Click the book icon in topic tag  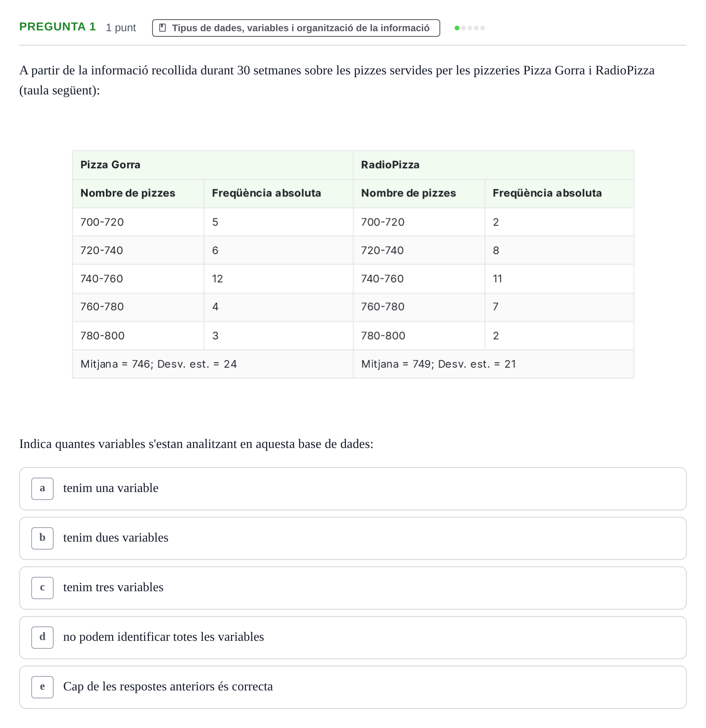[162, 28]
